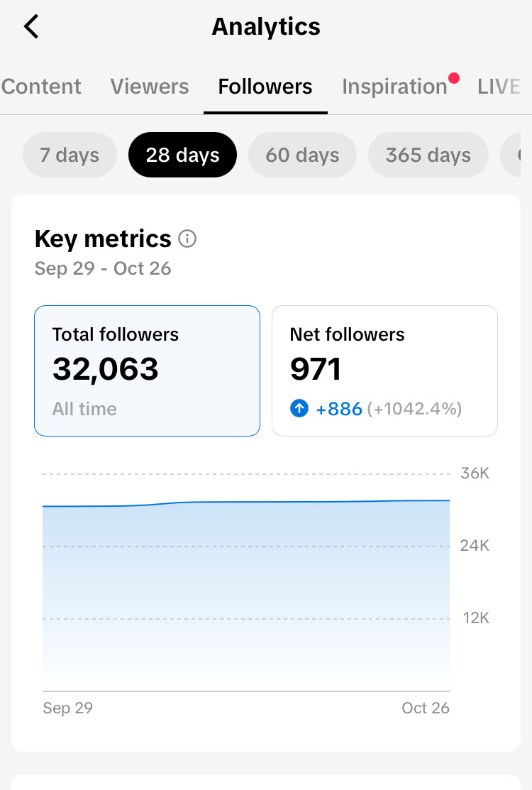Go to the Inspiration tab

point(394,87)
